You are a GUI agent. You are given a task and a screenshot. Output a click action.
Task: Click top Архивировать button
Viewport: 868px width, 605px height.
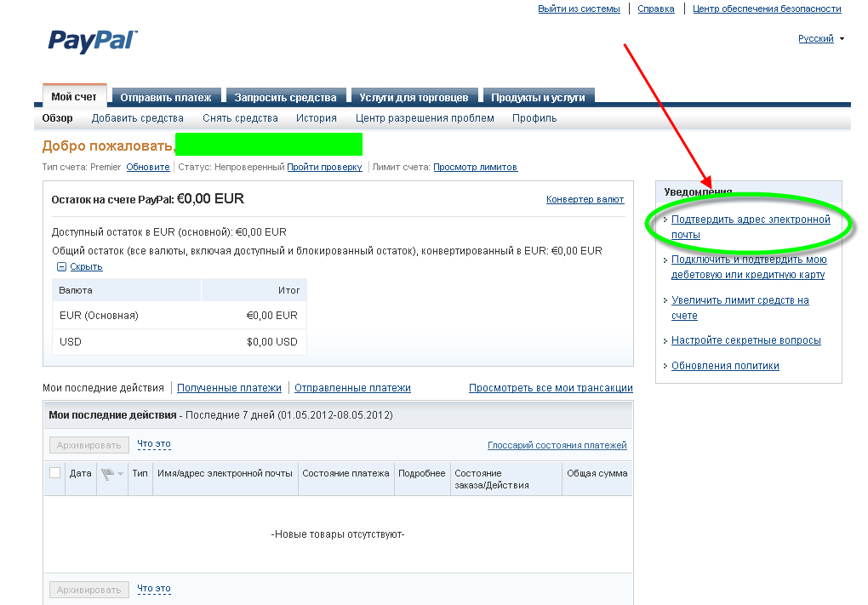pos(89,445)
